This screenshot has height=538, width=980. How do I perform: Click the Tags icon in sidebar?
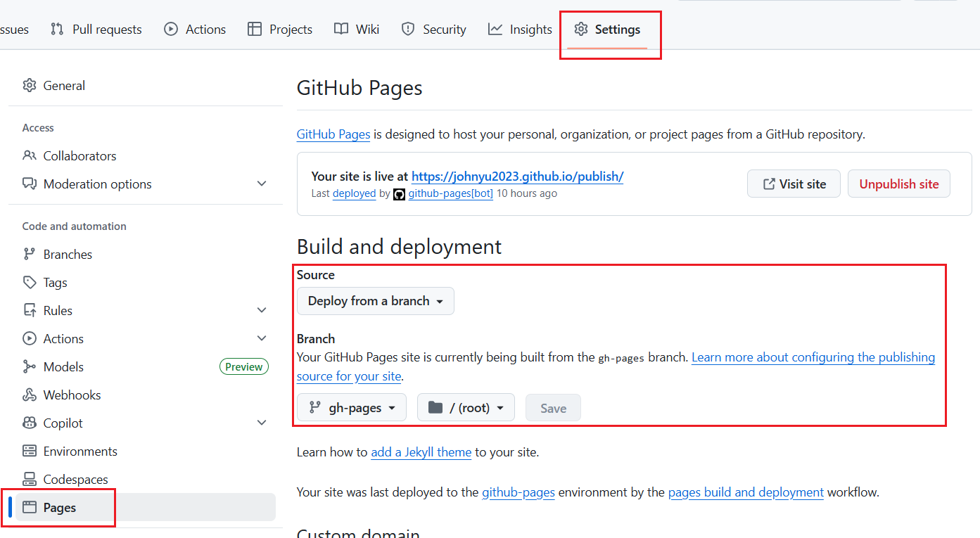point(30,282)
